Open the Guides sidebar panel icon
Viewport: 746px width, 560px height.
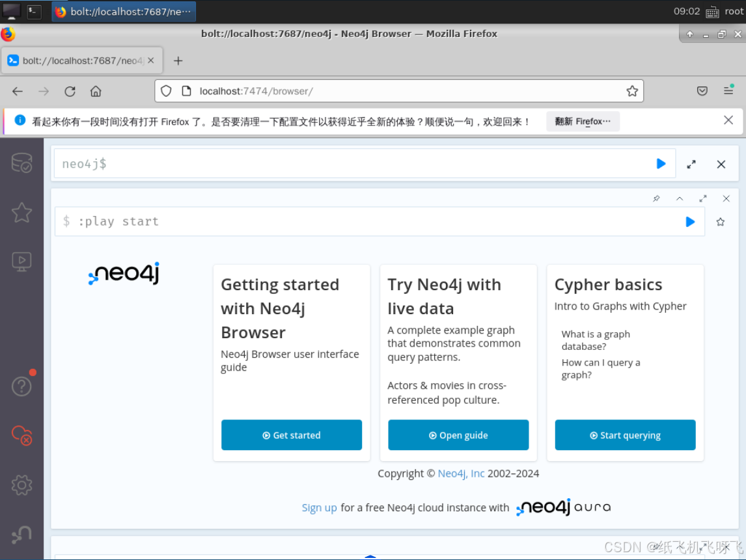(x=21, y=261)
